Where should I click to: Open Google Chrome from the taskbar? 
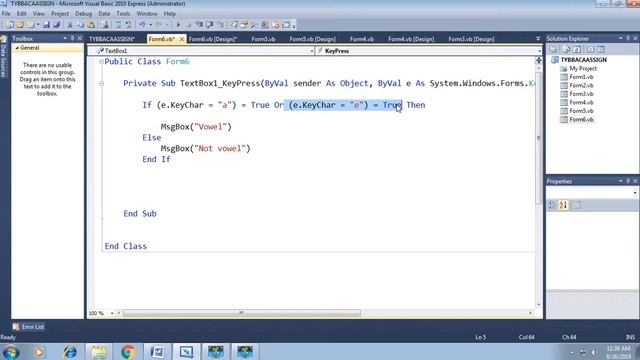[128, 351]
